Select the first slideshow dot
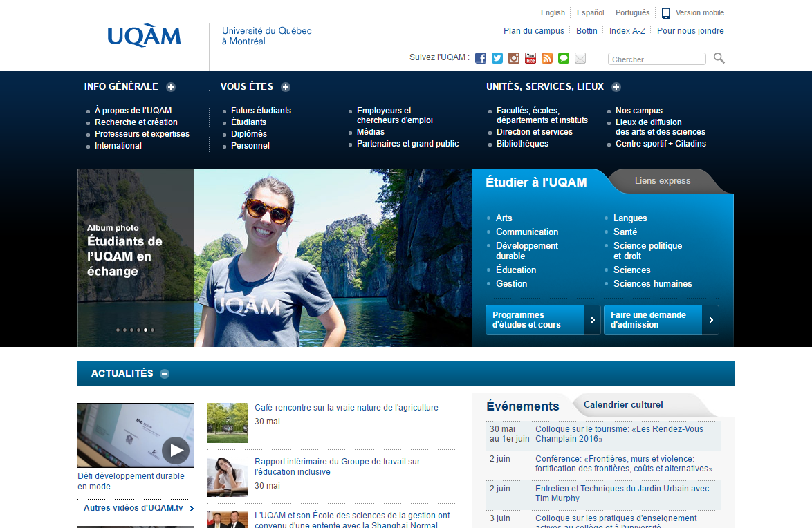 pyautogui.click(x=118, y=330)
